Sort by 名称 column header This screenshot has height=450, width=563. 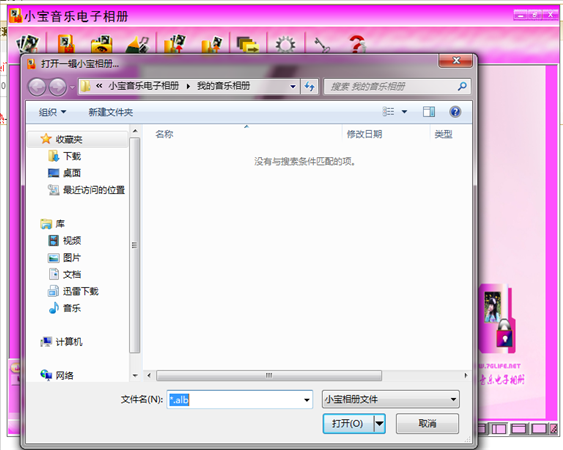[x=164, y=134]
